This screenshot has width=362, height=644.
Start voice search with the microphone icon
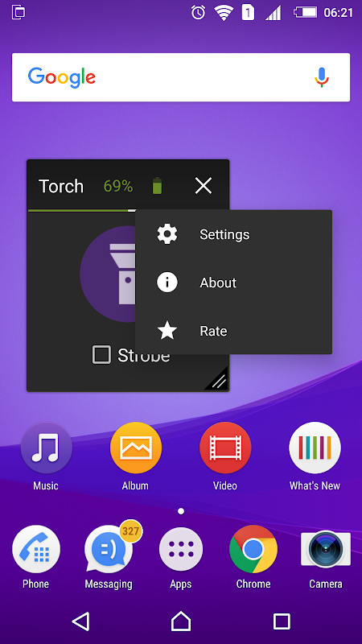click(x=322, y=77)
